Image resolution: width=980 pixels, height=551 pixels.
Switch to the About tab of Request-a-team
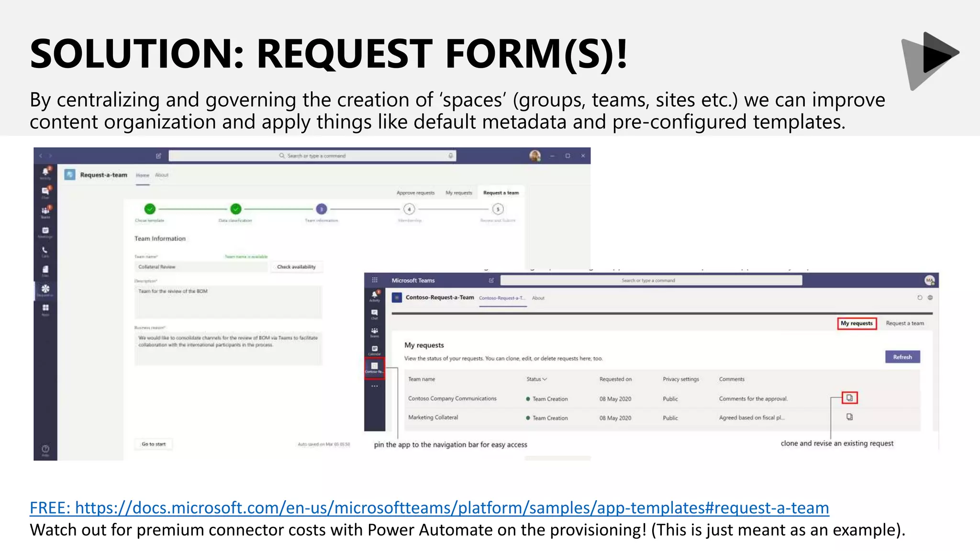[x=162, y=175]
